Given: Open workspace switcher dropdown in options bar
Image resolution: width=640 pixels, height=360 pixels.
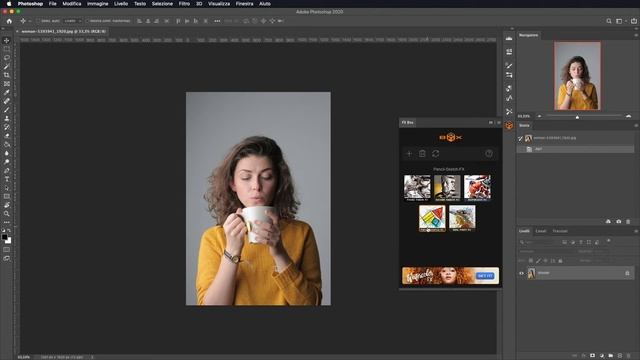Looking at the screenshot, I should tap(620, 21).
